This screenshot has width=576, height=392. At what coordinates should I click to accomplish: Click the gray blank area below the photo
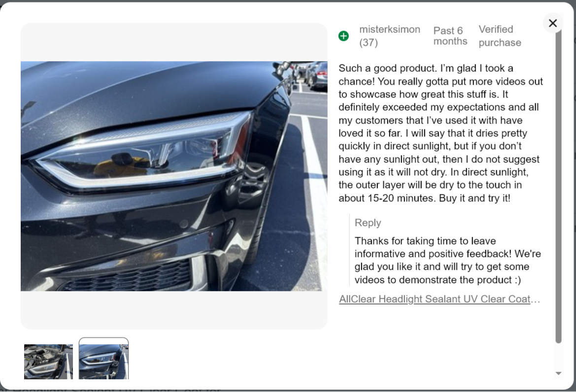click(x=174, y=310)
